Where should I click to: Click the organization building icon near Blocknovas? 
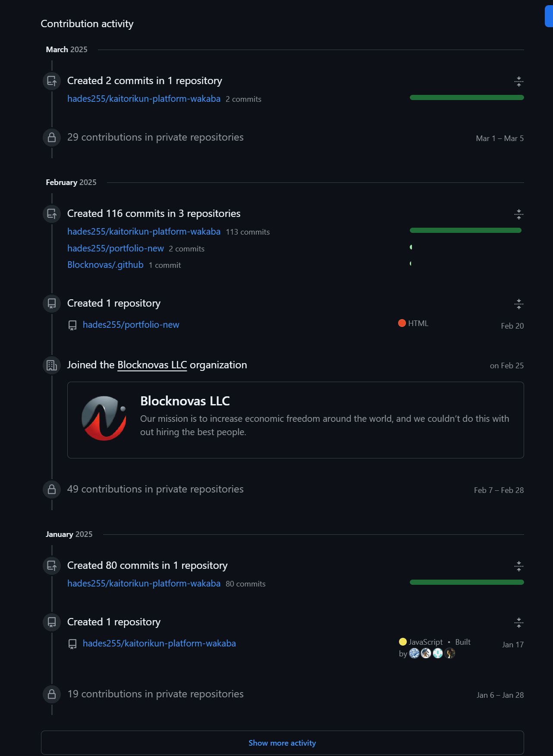click(x=52, y=365)
